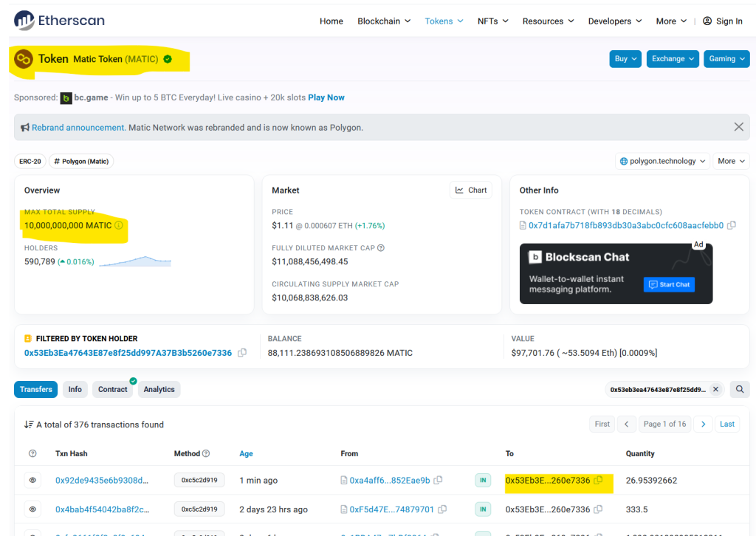Image resolution: width=756 pixels, height=536 pixels.
Task: Open the Market price Chart
Action: [471, 190]
